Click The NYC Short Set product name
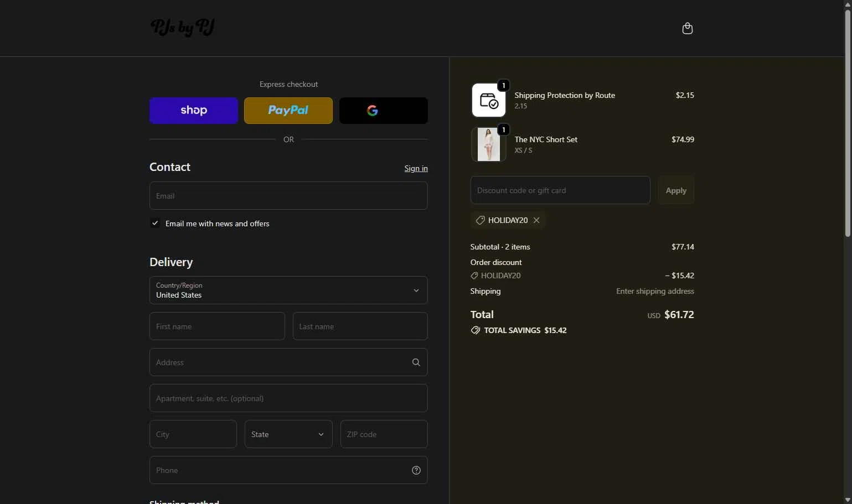The image size is (852, 504). point(546,139)
